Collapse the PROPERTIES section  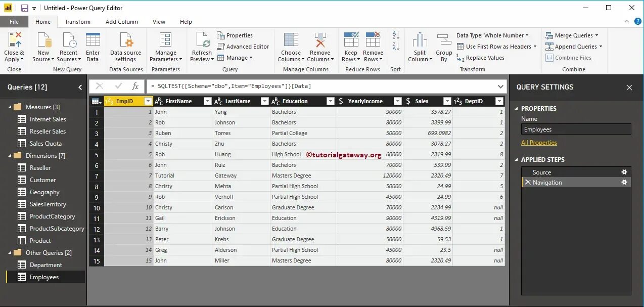[517, 108]
